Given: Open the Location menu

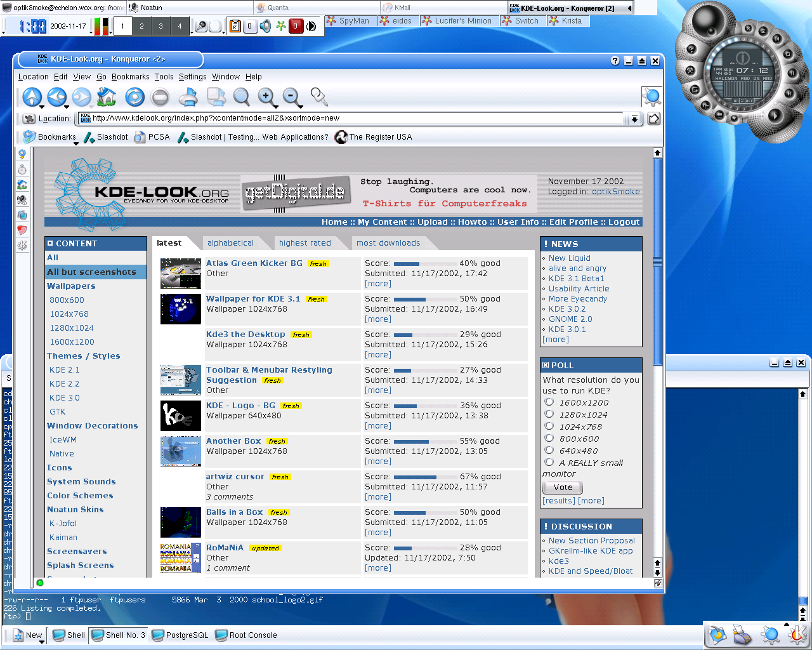Looking at the screenshot, I should [x=34, y=77].
